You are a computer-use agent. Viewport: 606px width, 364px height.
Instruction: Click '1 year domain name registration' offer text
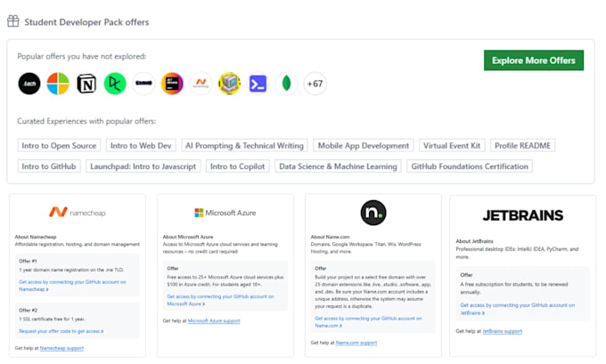71,270
